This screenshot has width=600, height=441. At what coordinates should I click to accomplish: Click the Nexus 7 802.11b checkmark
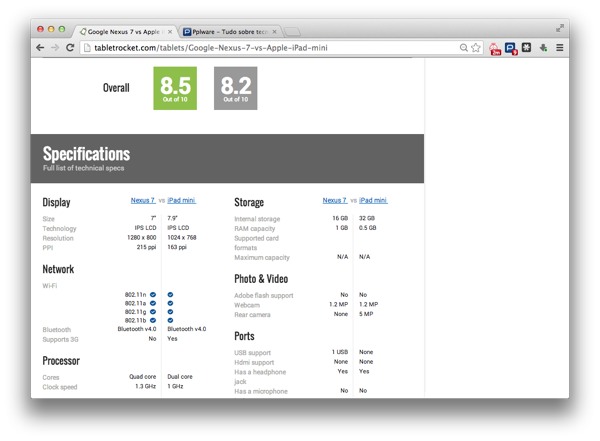click(153, 320)
